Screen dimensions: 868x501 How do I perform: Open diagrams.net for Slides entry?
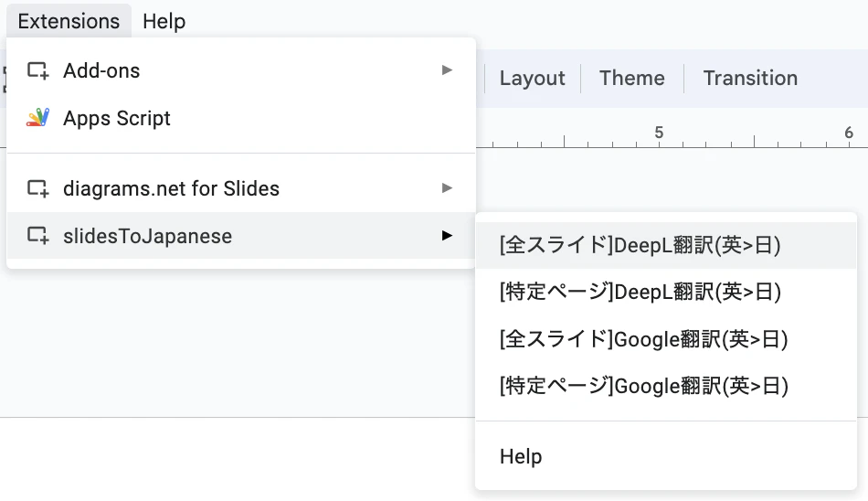(x=241, y=188)
